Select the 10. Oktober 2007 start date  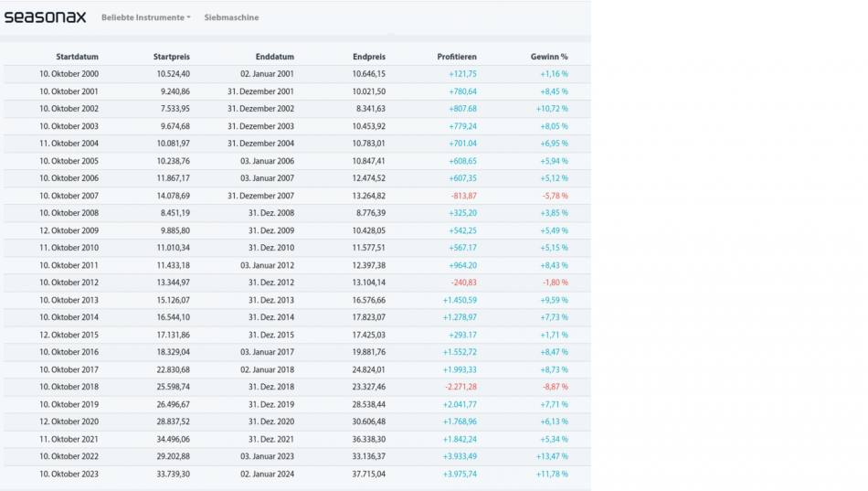[69, 196]
